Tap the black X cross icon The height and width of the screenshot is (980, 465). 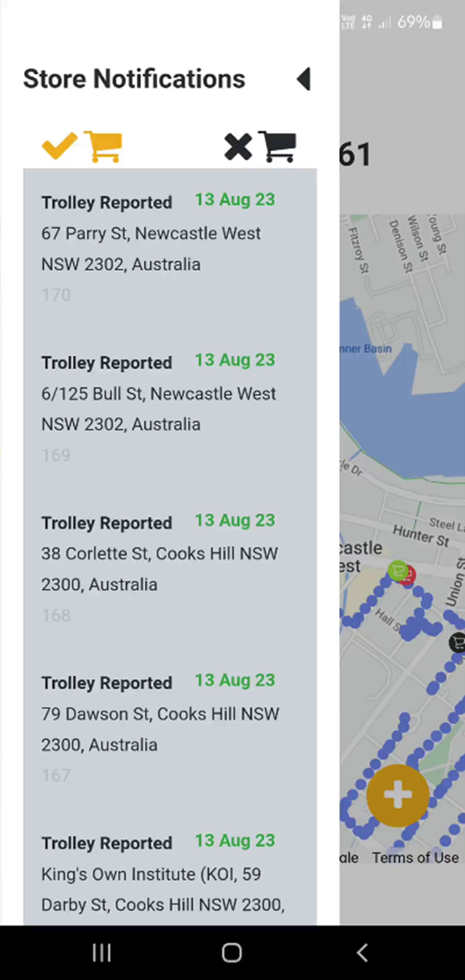tap(238, 147)
